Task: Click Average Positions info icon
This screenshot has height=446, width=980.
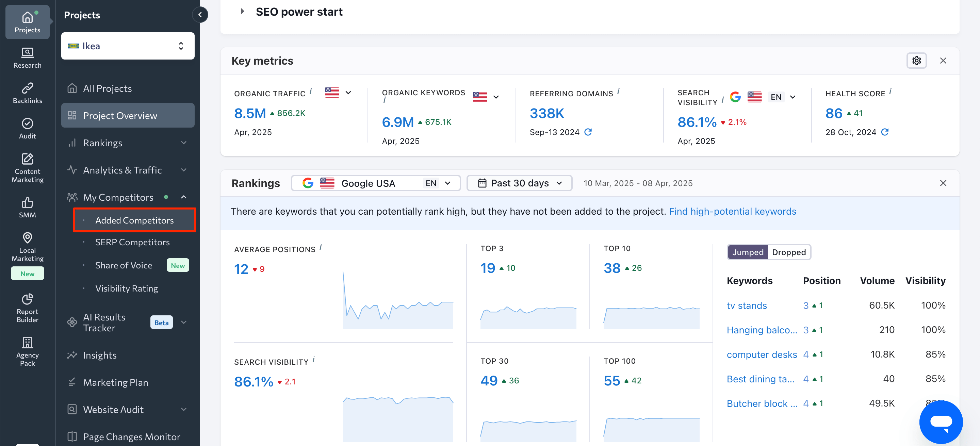Action: [x=320, y=247]
